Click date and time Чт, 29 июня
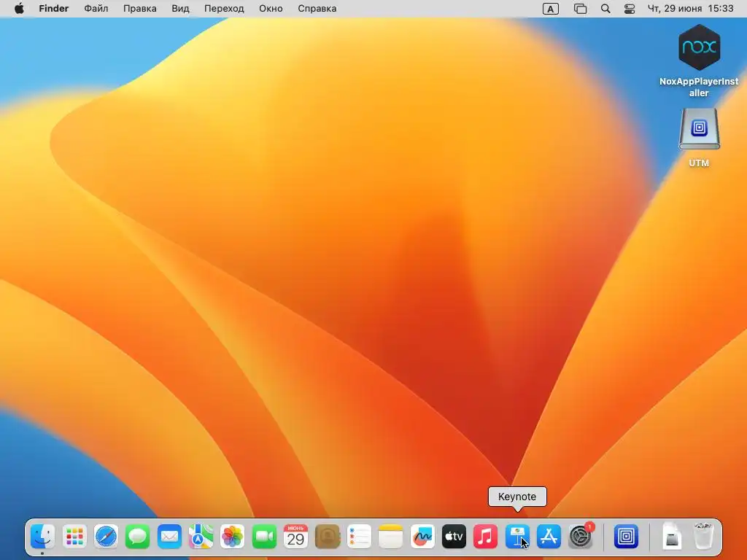 [x=690, y=9]
